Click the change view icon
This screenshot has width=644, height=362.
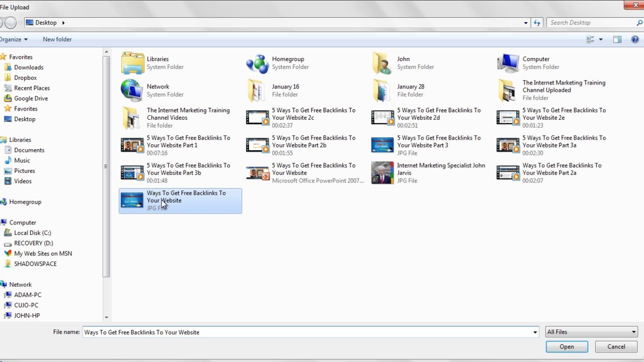coord(590,39)
